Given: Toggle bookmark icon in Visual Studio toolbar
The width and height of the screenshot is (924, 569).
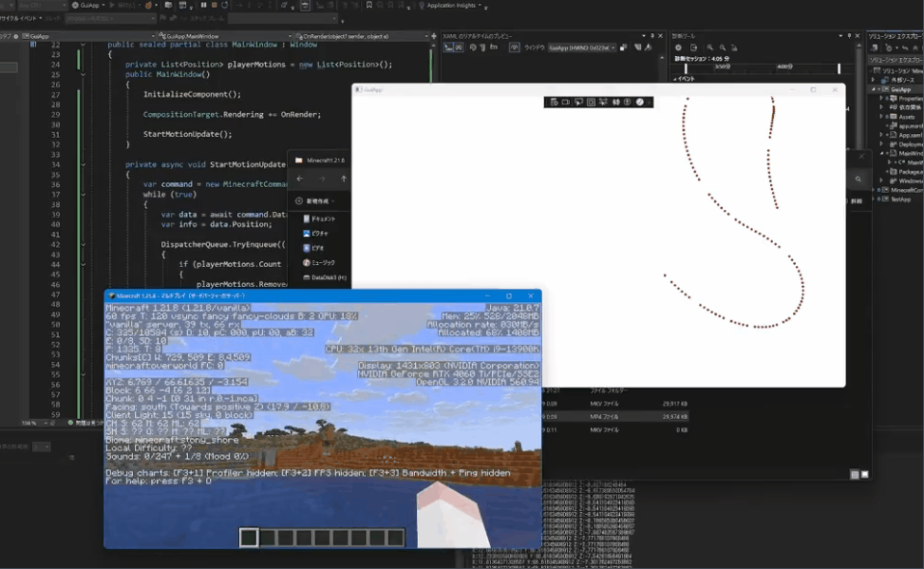Looking at the screenshot, I should click(x=368, y=6).
